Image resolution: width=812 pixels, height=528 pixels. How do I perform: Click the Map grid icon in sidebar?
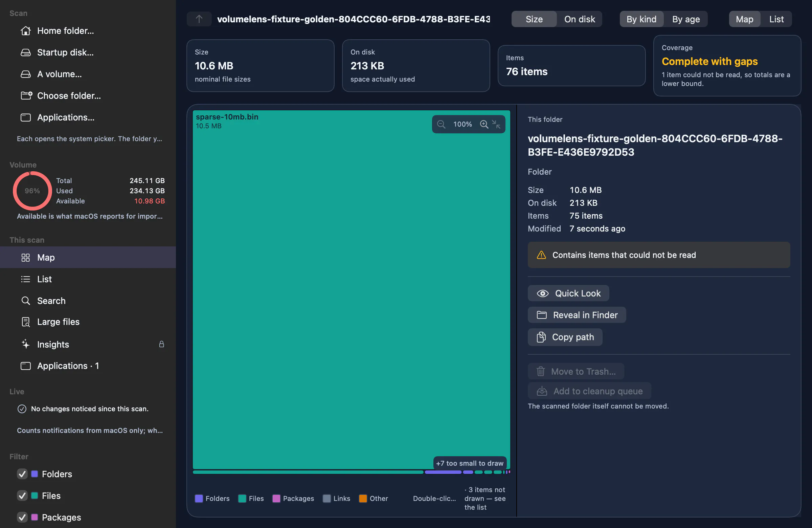click(26, 257)
